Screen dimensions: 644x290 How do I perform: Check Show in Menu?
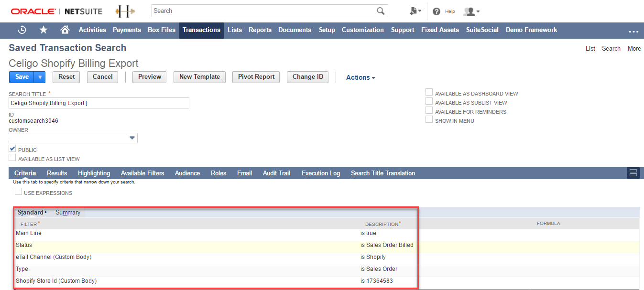pyautogui.click(x=429, y=119)
